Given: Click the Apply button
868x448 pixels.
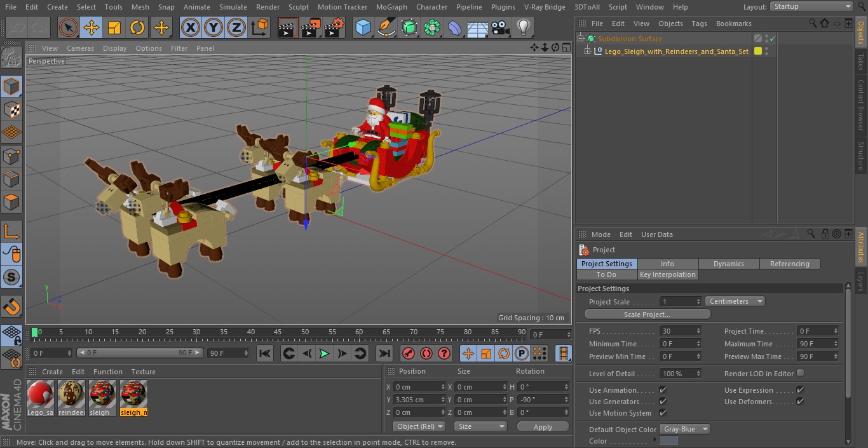Looking at the screenshot, I should click(x=543, y=427).
